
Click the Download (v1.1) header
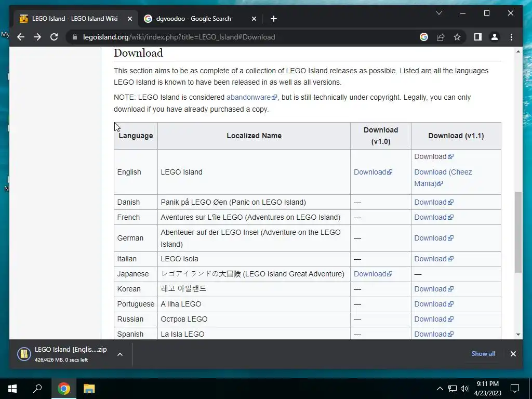click(456, 136)
